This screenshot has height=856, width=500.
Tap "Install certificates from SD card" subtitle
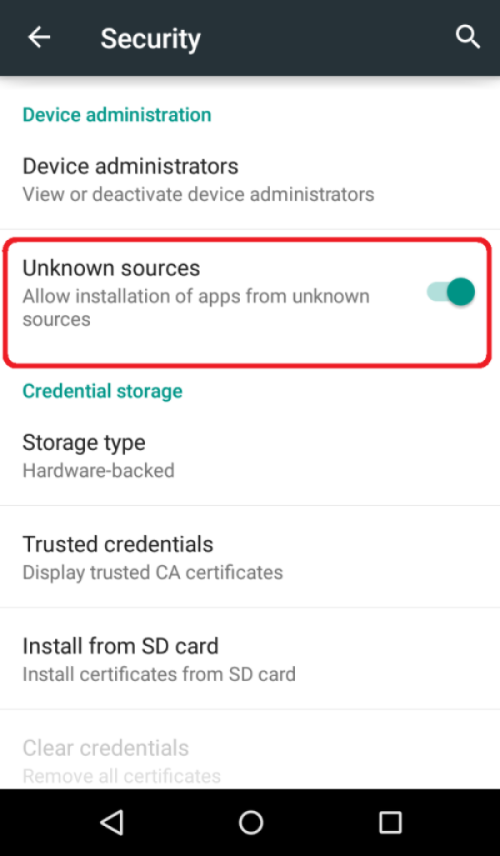[159, 674]
